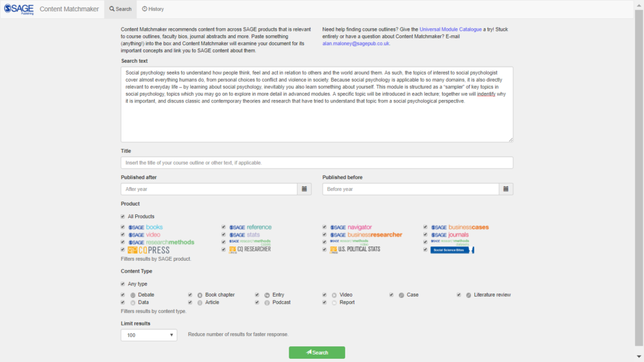644x362 pixels.
Task: Click the green Search button
Action: click(317, 353)
